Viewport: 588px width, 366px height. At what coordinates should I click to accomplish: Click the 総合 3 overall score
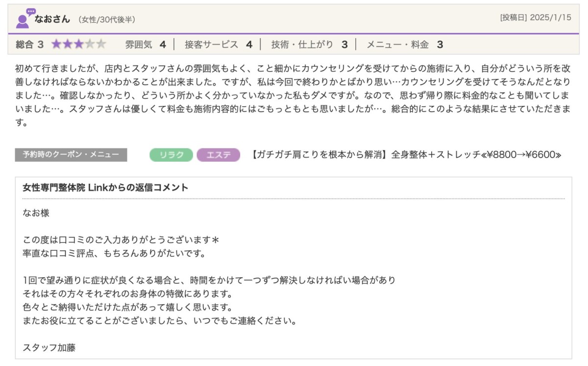(29, 45)
